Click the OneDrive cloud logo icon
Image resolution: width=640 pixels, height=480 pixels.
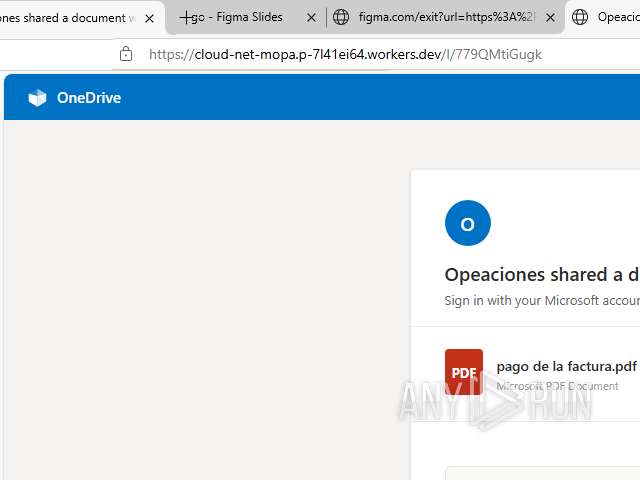(37, 98)
